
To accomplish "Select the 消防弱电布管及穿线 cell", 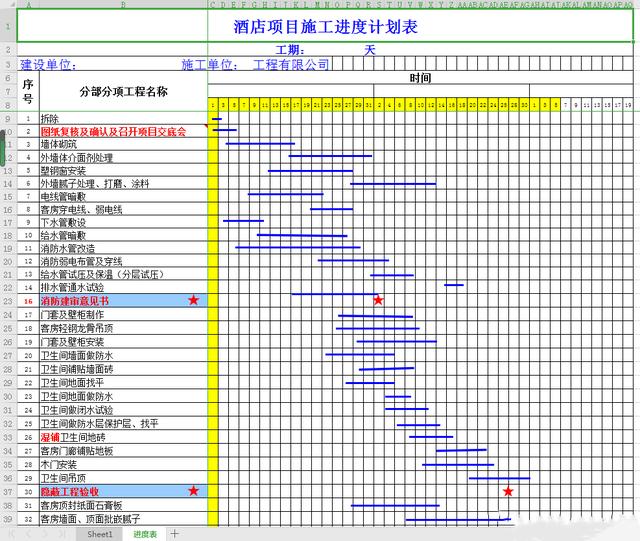I will pyautogui.click(x=124, y=262).
